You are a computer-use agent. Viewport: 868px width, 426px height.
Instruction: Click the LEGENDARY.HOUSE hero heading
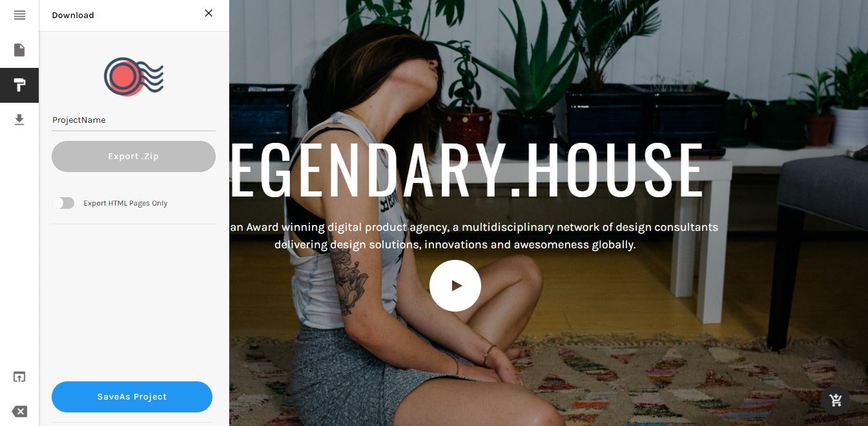click(x=466, y=169)
